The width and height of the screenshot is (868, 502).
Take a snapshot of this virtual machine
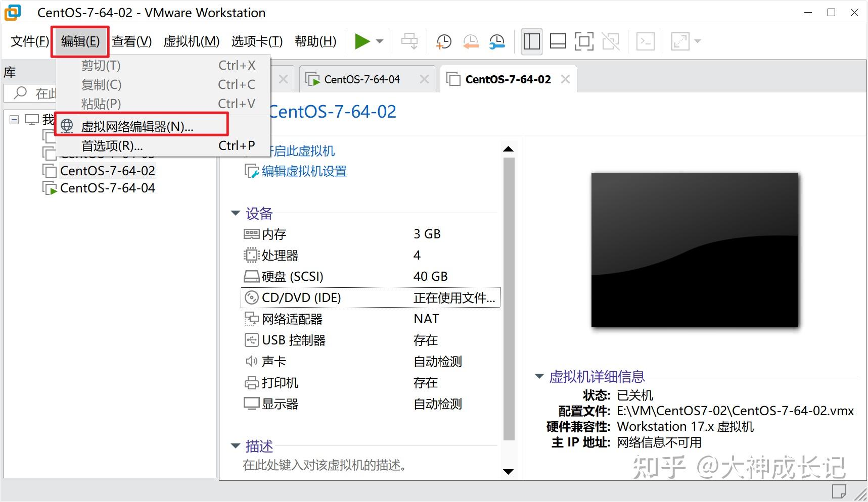coord(443,41)
